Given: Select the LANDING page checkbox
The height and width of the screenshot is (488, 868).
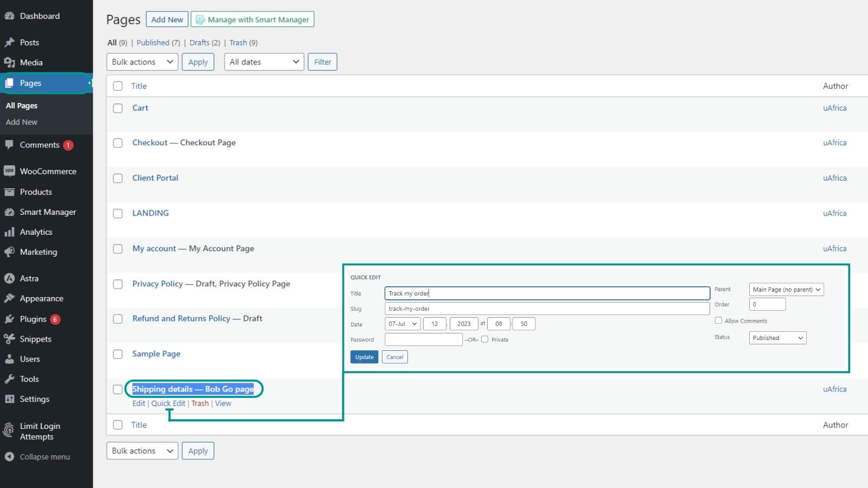Looking at the screenshot, I should coord(118,213).
